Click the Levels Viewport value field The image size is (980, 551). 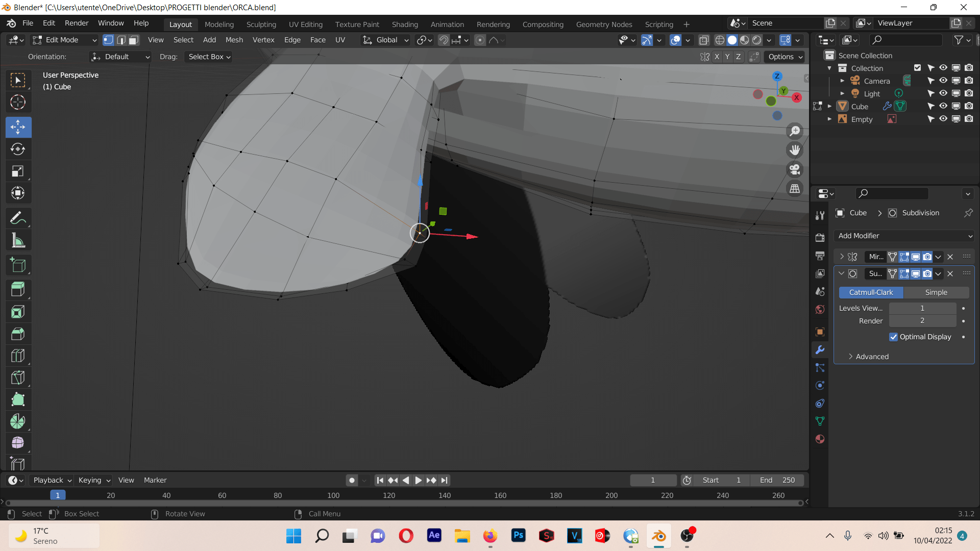(922, 308)
